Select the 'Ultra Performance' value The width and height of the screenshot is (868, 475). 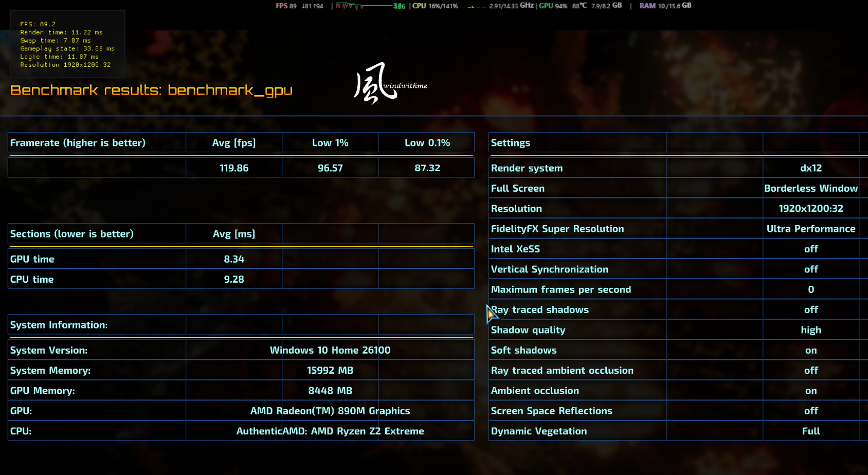(811, 229)
